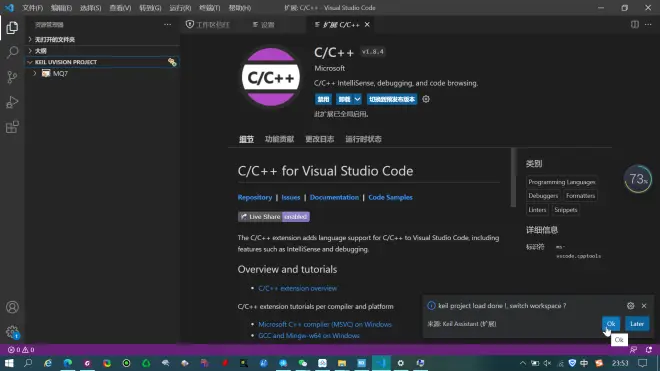Open the Extensions view icon
The image size is (660, 371).
[x=12, y=127]
